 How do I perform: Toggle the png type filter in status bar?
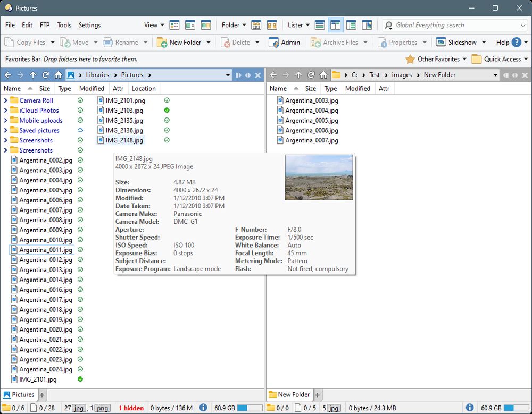click(102, 408)
